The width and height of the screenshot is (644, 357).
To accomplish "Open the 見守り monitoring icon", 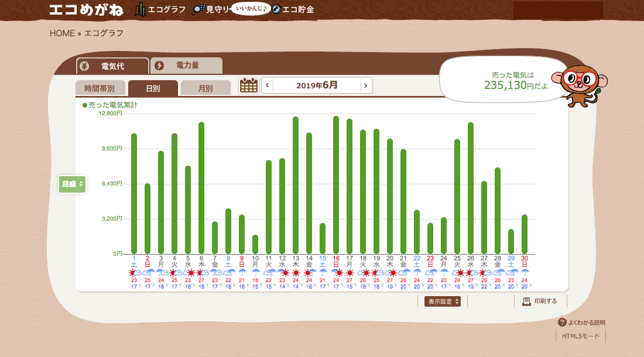I will [x=198, y=9].
